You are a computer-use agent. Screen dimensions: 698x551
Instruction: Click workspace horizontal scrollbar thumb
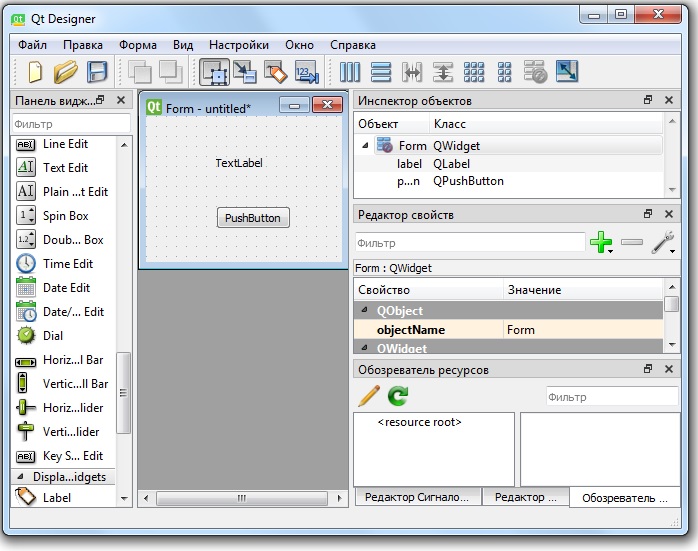click(242, 498)
